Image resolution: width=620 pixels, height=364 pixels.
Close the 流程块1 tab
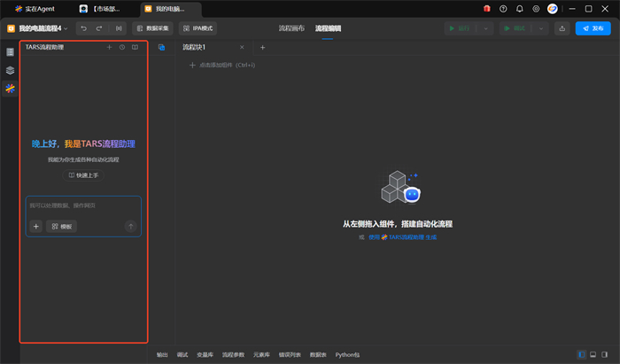[242, 48]
